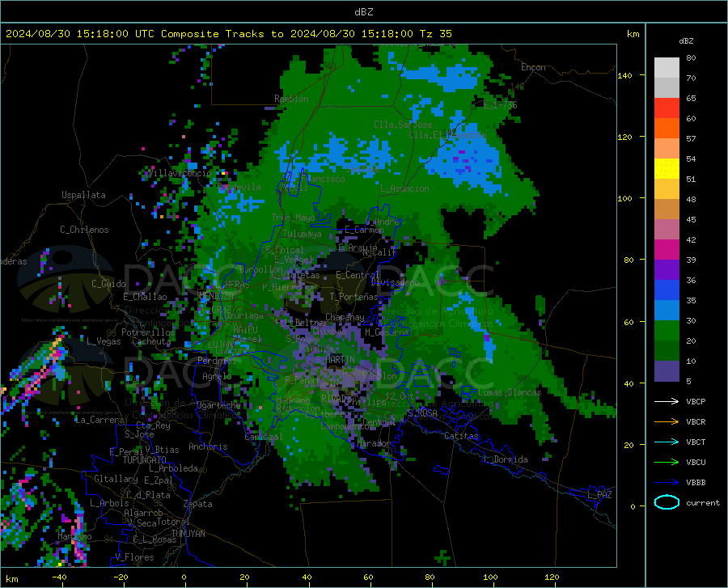The image size is (728, 588).
Task: Click the cyan VBCT arrow in legend
Action: click(x=667, y=442)
